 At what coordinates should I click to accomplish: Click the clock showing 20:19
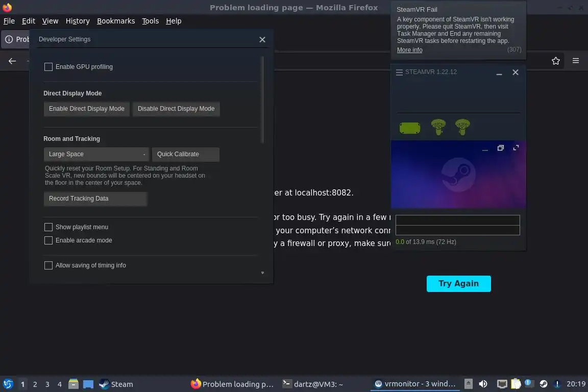[576, 384]
